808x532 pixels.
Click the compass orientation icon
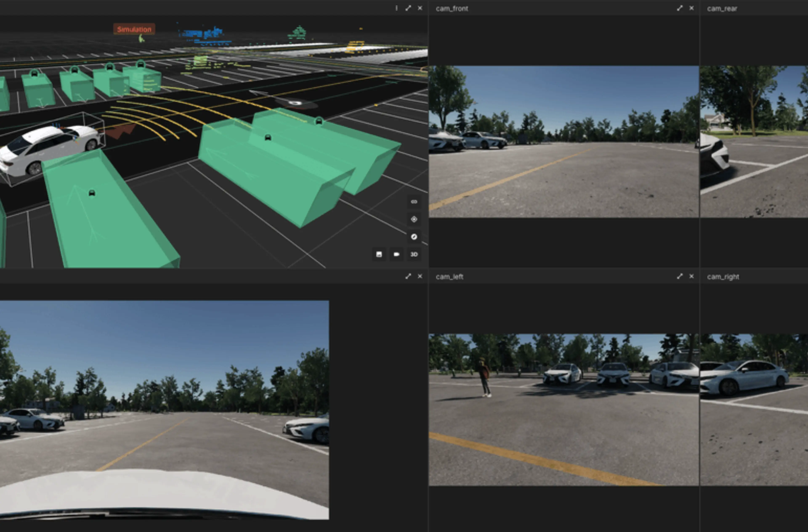(414, 237)
